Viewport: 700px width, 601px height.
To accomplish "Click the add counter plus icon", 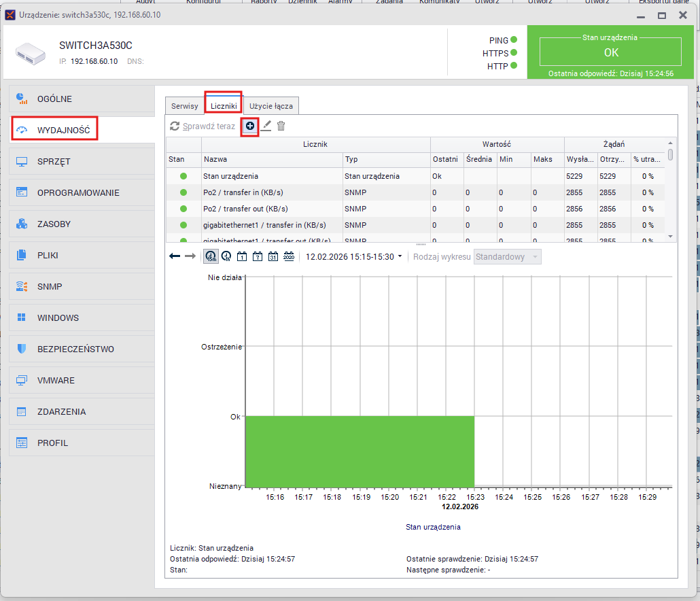I will [250, 126].
